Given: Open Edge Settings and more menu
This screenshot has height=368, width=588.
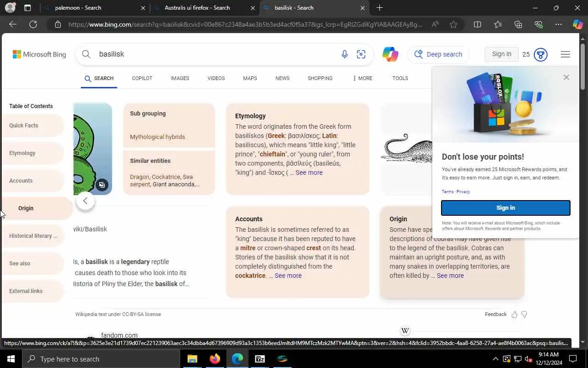Looking at the screenshot, I should (x=559, y=24).
